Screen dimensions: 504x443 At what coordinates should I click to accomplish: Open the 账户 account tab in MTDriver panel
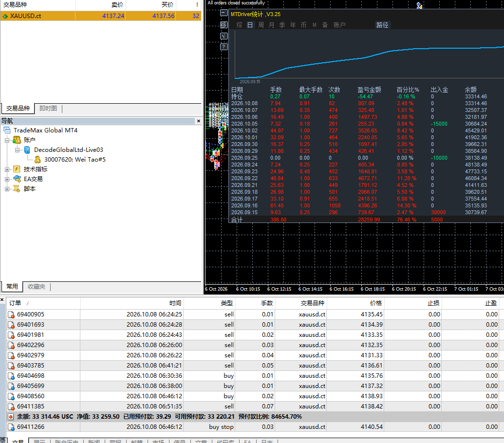339,25
